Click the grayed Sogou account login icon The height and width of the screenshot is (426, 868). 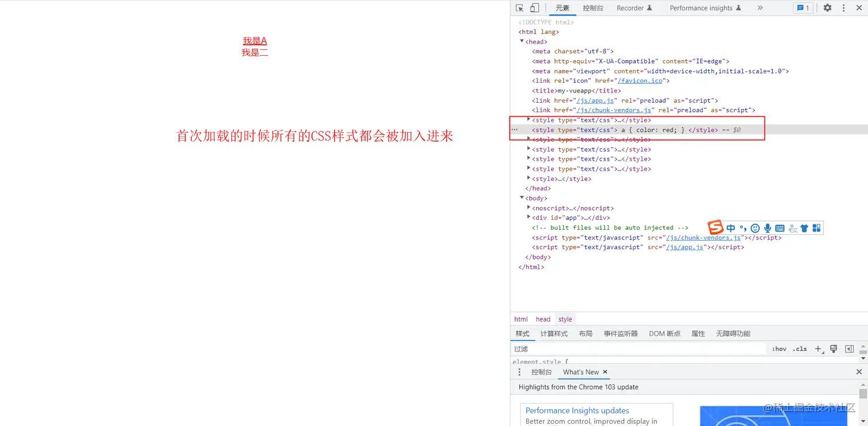792,228
